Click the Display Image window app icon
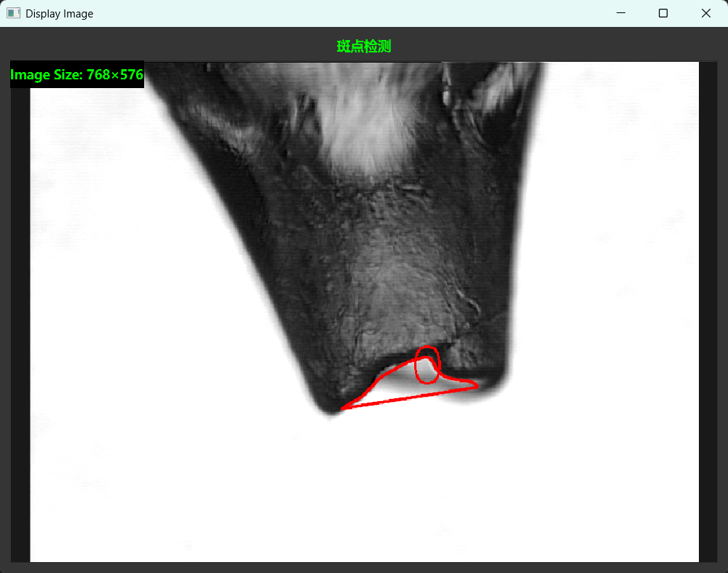The image size is (728, 573). 13,13
